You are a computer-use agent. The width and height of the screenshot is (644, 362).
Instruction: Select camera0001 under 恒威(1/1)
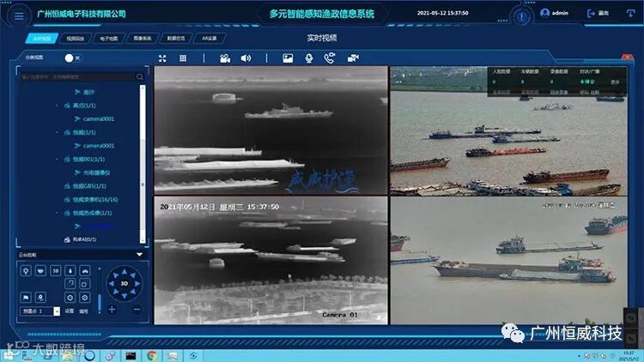click(x=99, y=146)
